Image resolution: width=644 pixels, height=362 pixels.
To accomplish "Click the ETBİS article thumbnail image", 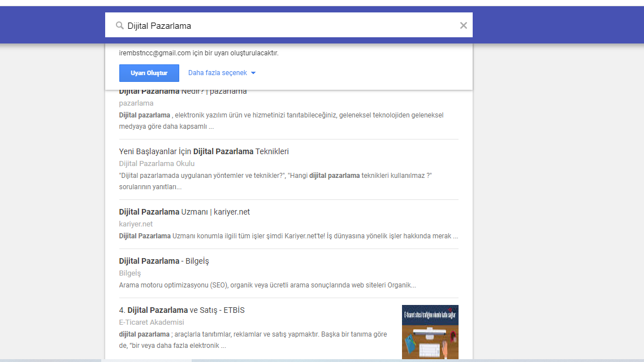I will click(x=430, y=332).
